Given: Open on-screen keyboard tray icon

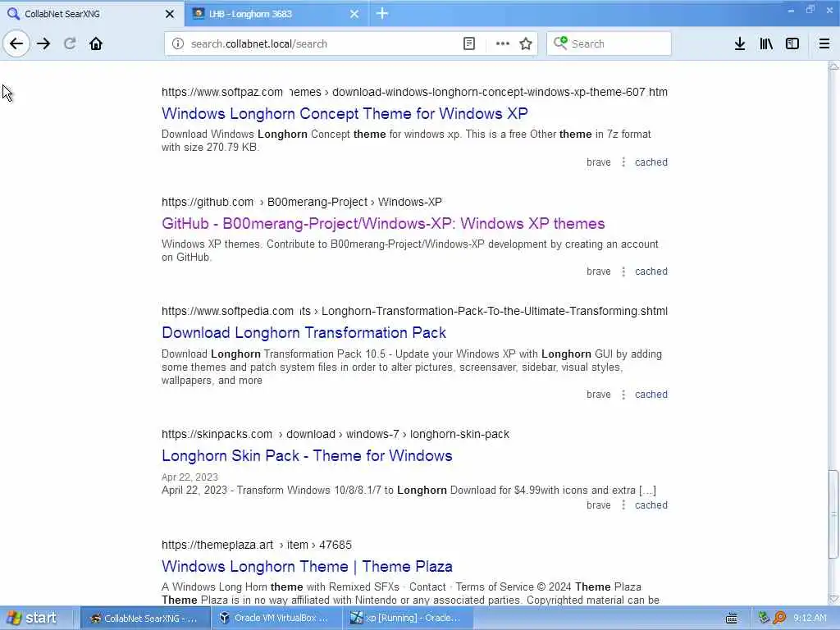Looking at the screenshot, I should tap(731, 619).
